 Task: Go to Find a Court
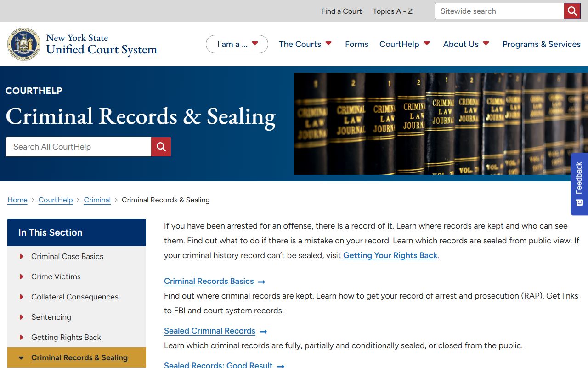[341, 11]
